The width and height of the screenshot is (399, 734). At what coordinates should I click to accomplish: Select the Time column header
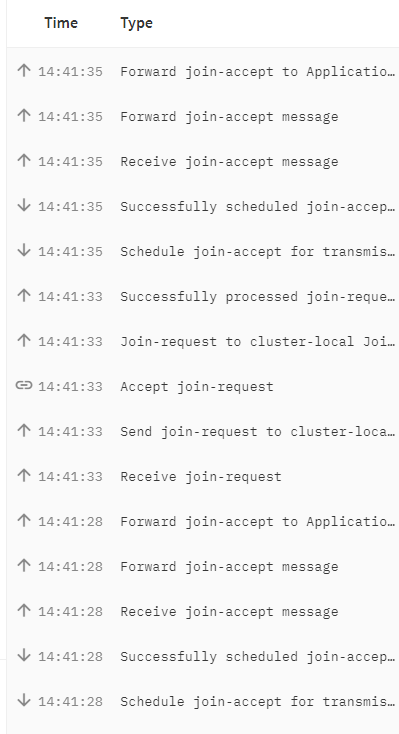(61, 23)
